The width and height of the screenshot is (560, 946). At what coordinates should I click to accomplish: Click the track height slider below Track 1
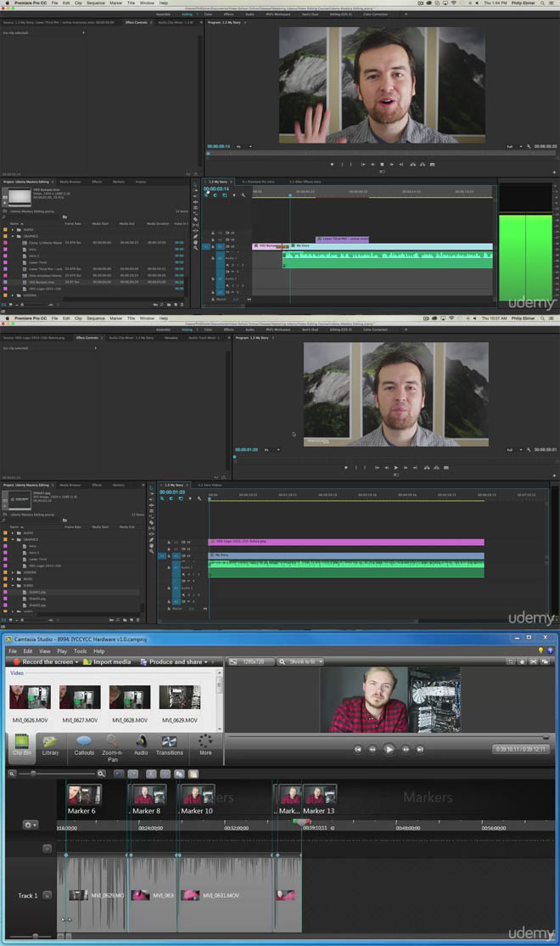[35, 936]
